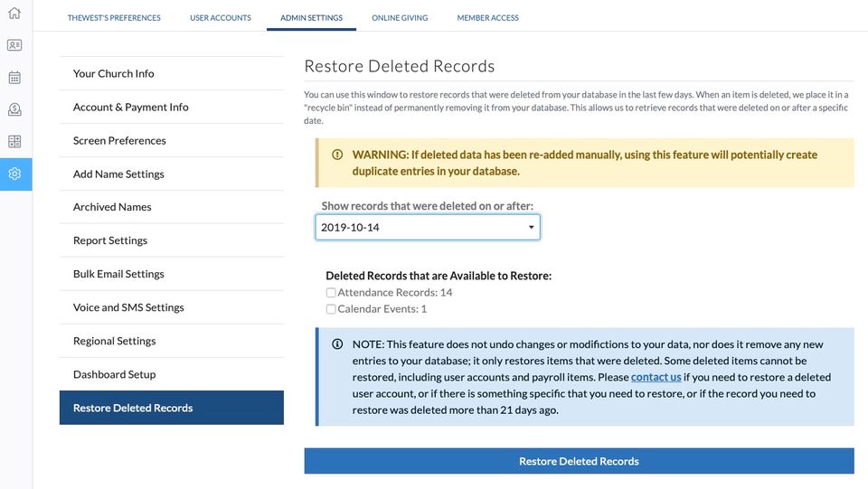The height and width of the screenshot is (489, 868).
Task: Open Your Church Info settings
Action: point(114,73)
